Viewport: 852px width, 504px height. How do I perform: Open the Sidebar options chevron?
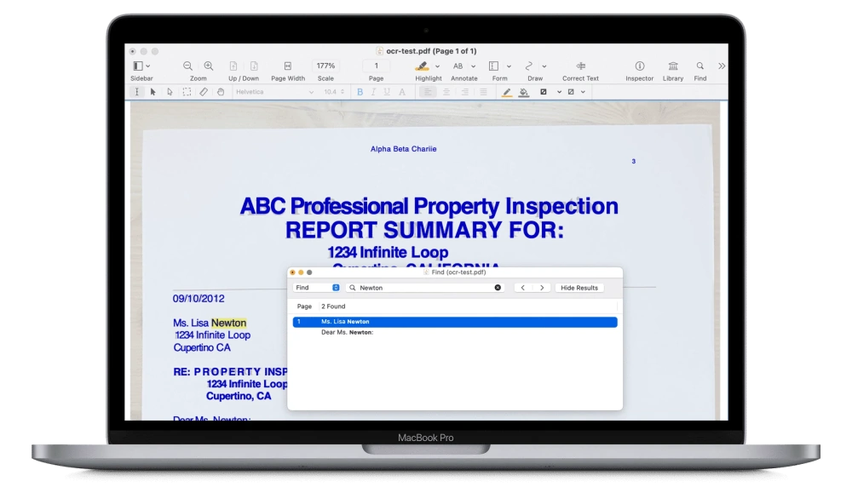point(147,66)
